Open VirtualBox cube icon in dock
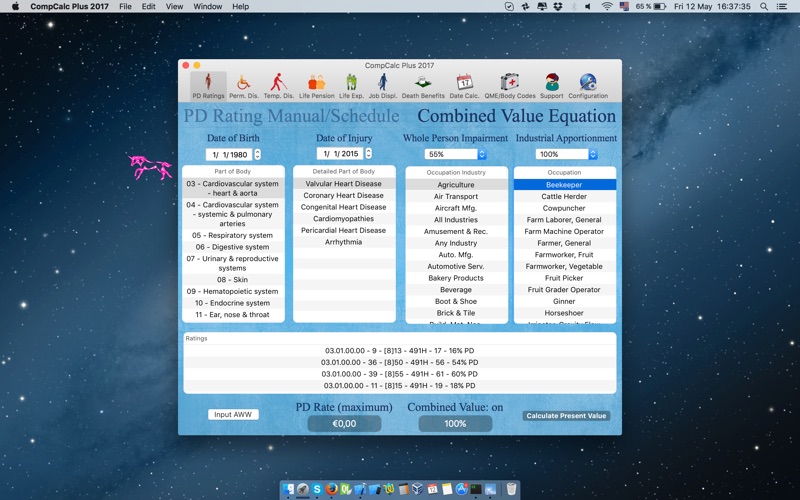The height and width of the screenshot is (500, 800). coord(418,489)
